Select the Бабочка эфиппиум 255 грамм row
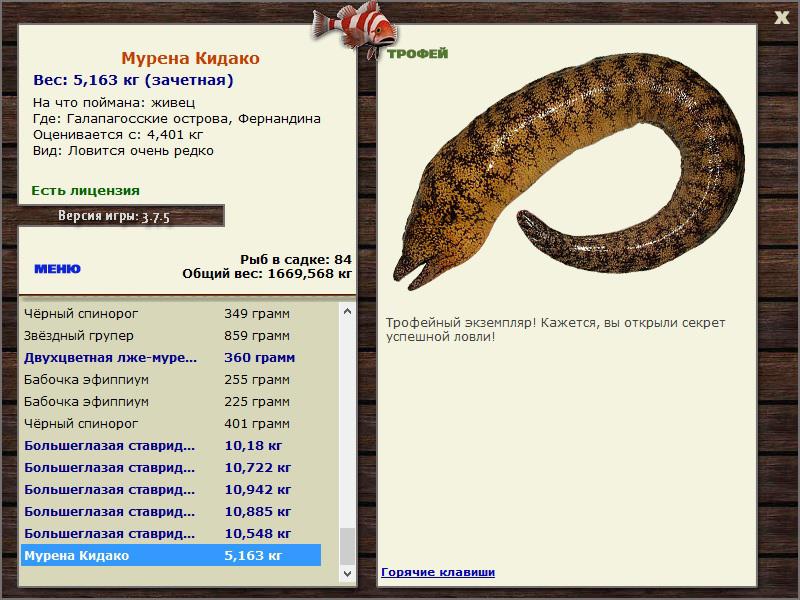This screenshot has height=600, width=800. [171, 379]
